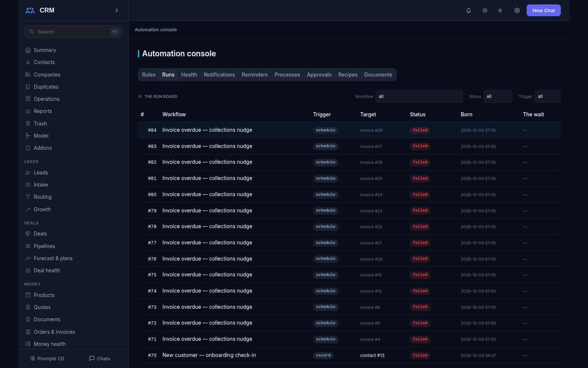This screenshot has height=368, width=588.
Task: Switch to the Approvals tab
Action: (319, 75)
